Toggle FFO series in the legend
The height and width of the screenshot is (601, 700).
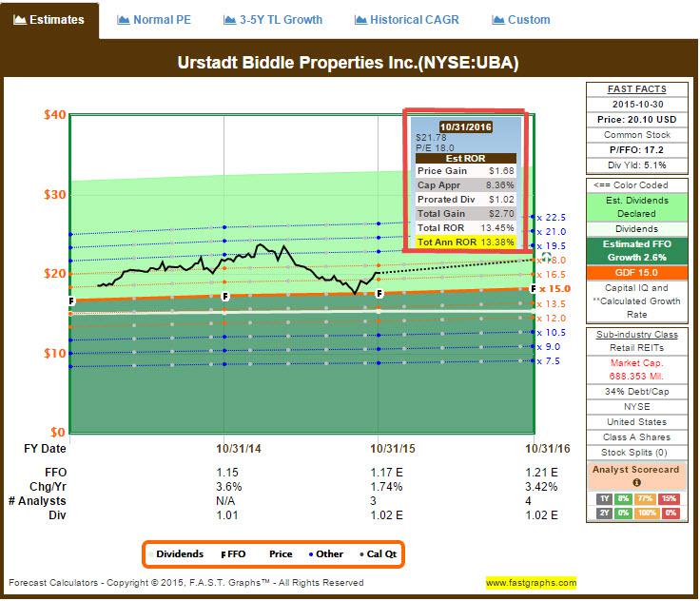click(x=233, y=554)
